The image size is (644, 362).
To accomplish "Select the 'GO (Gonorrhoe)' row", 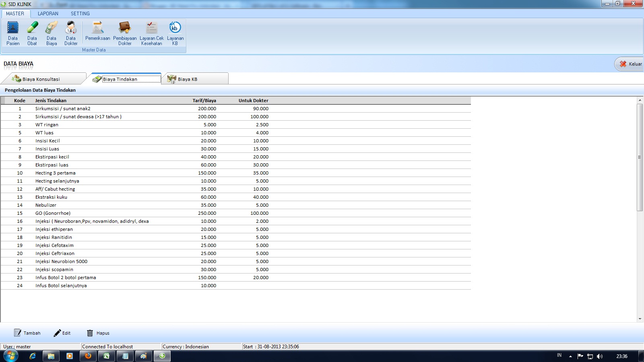I will coord(235,213).
